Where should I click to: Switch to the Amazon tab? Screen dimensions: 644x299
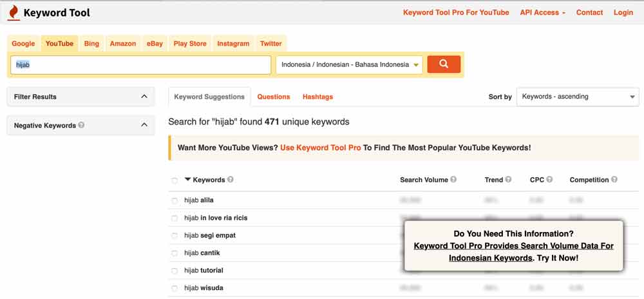click(x=123, y=44)
